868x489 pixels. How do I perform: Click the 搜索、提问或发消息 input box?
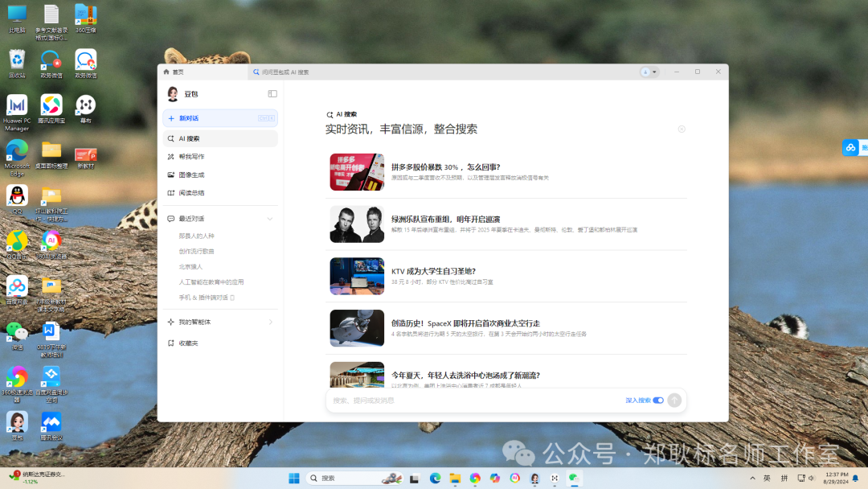coord(476,401)
